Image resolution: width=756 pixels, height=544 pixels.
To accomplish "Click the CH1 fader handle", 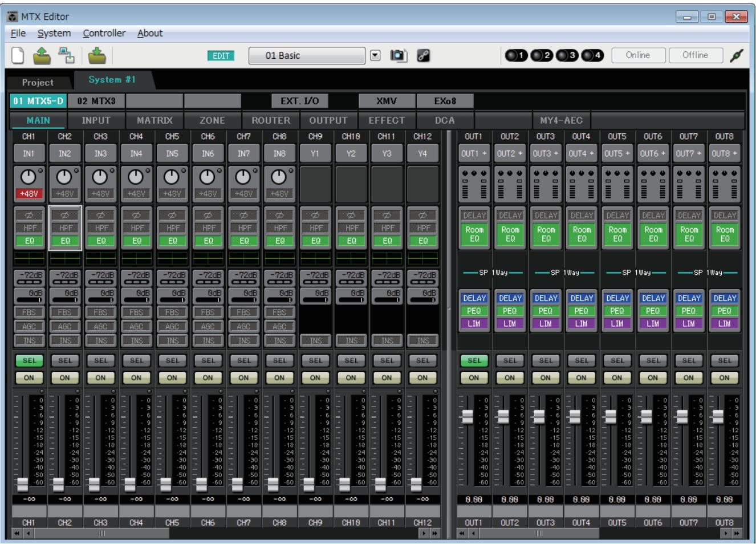I will point(22,484).
